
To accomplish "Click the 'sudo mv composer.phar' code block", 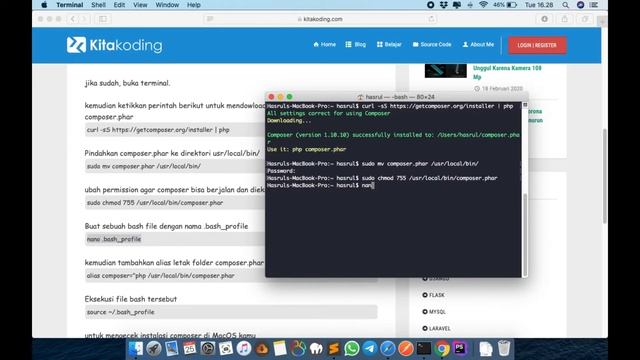I will coord(175,166).
